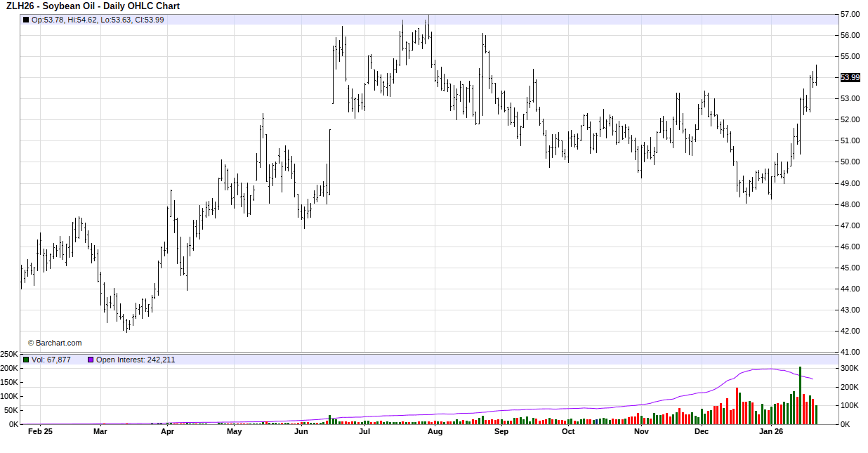Screen dimensions: 868x453
Task: Click the 41.00 price axis label
Action: pyautogui.click(x=850, y=352)
